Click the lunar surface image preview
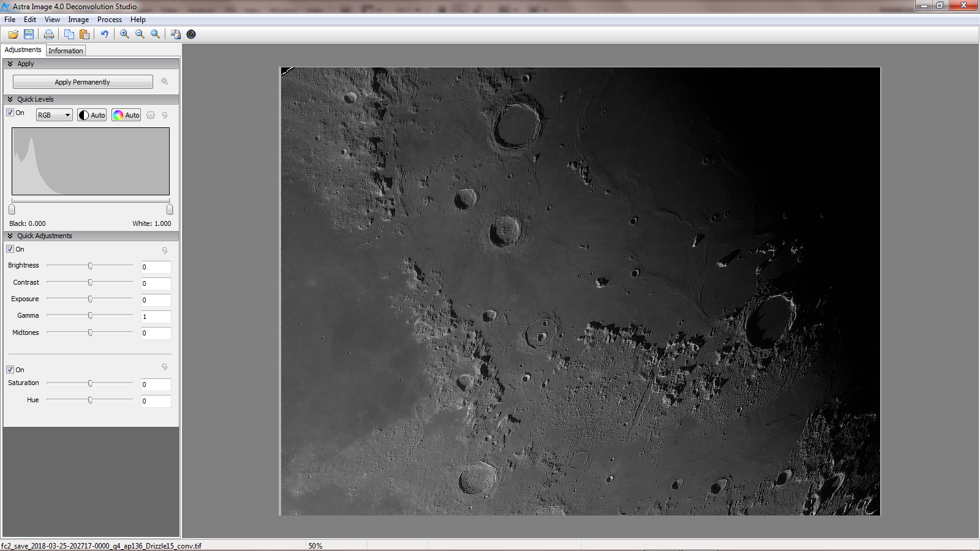This screenshot has height=551, width=980. click(x=580, y=291)
